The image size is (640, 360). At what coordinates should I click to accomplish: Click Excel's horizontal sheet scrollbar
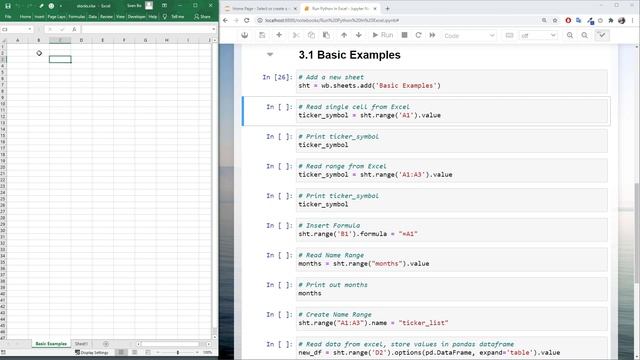pyautogui.click(x=170, y=344)
